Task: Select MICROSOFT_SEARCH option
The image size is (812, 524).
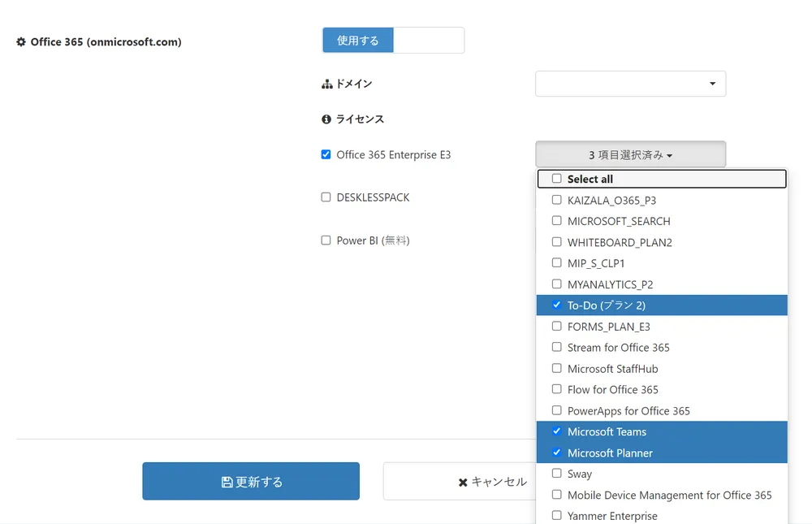Action: point(557,221)
